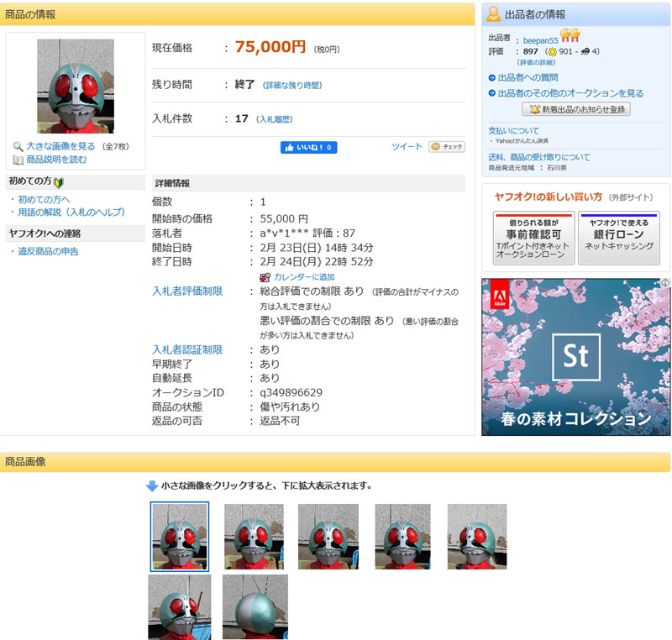This screenshot has width=672, height=640.
Task: Click the Adobe logo in the advertisement
Action: point(499,295)
